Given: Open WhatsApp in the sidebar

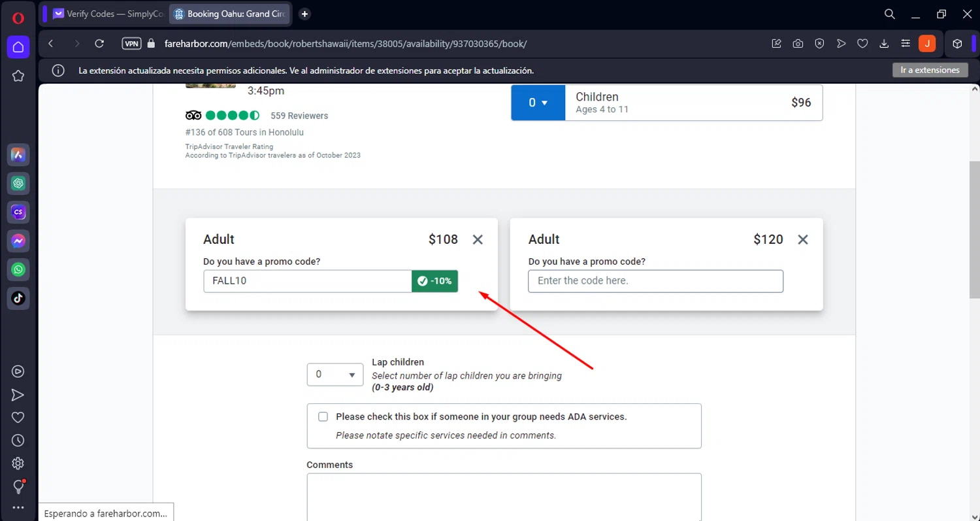Looking at the screenshot, I should pyautogui.click(x=18, y=269).
